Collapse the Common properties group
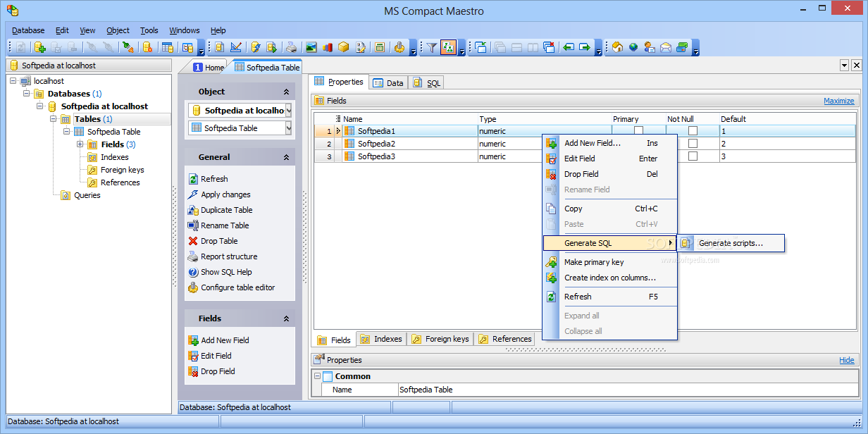The image size is (868, 434). point(317,376)
